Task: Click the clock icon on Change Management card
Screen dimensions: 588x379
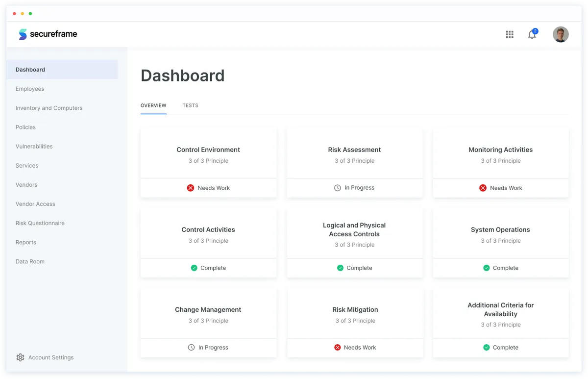Action: (191, 347)
